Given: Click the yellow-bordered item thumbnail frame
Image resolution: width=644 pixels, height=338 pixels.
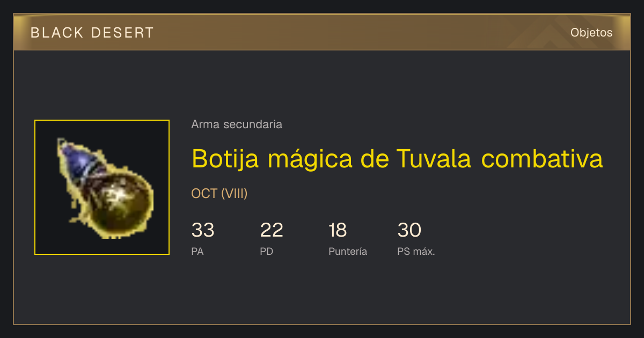Looking at the screenshot, I should point(102,187).
